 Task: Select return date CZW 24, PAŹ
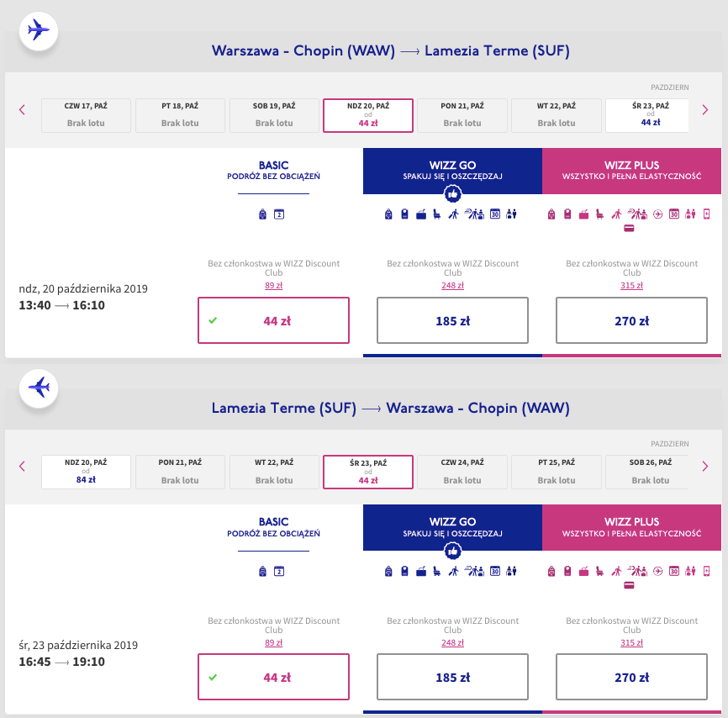pos(462,472)
